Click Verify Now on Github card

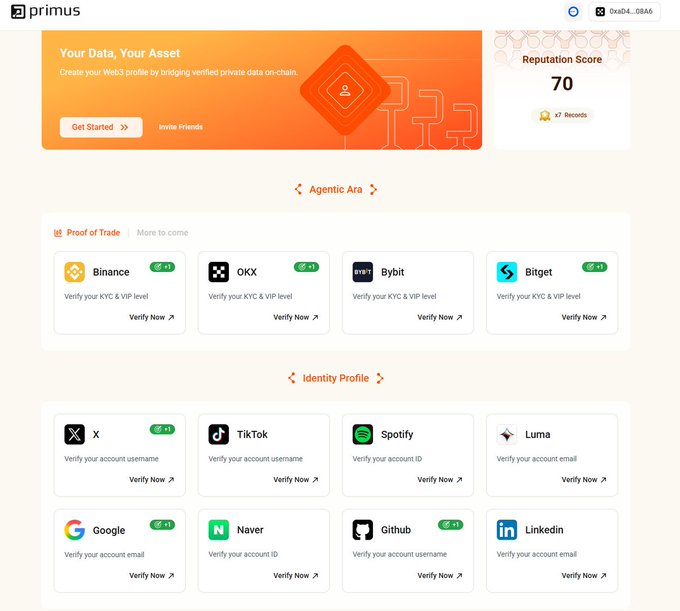(x=440, y=575)
